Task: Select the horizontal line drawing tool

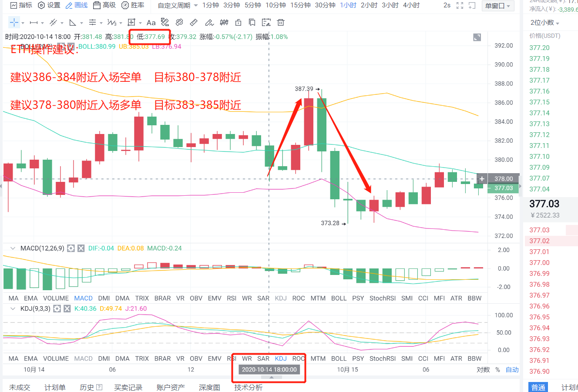Action: [x=34, y=22]
